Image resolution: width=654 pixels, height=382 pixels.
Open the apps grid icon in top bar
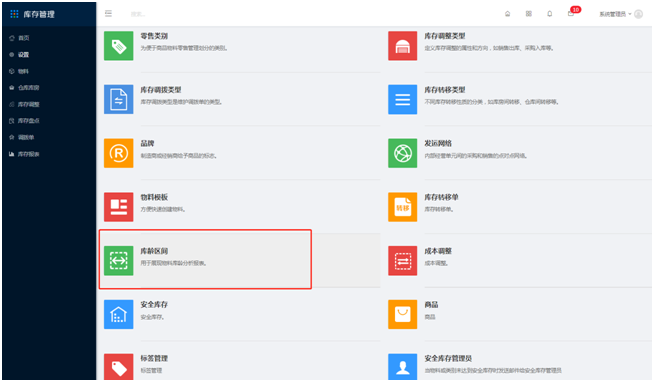[528, 14]
